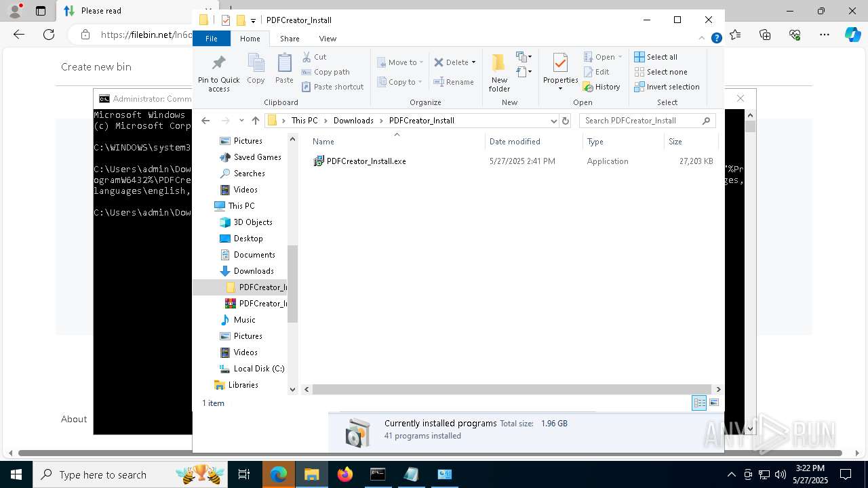Viewport: 868px width, 488px height.
Task: Click the Cut scissors command
Action: 314,57
